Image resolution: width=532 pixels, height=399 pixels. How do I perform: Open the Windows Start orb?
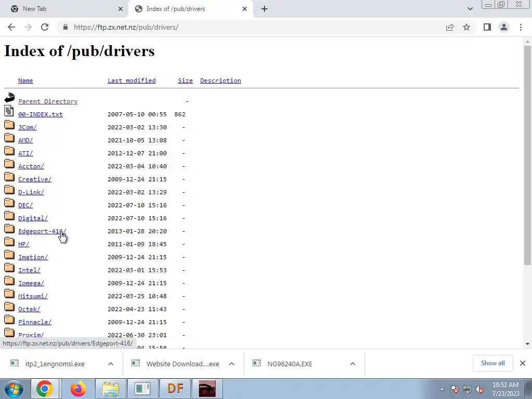coord(14,389)
